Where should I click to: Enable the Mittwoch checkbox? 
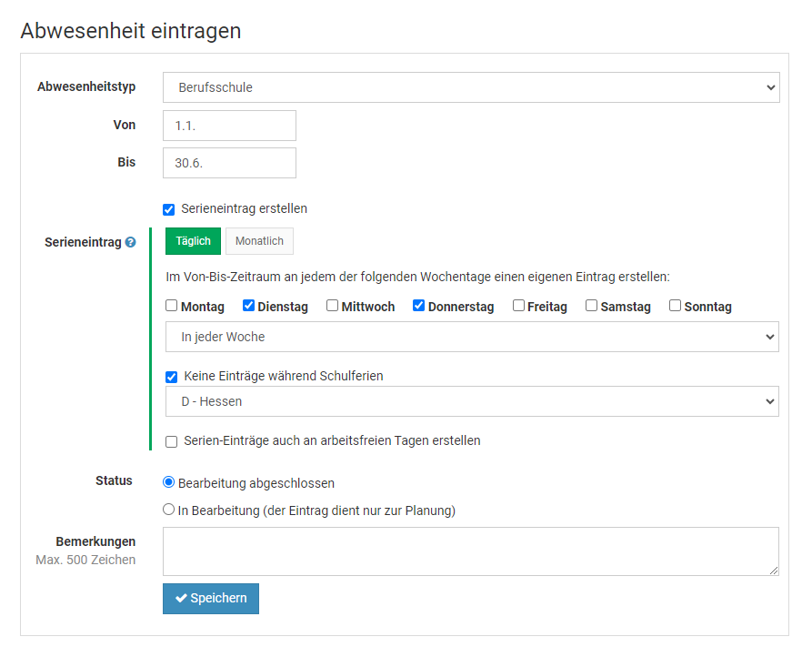[332, 306]
